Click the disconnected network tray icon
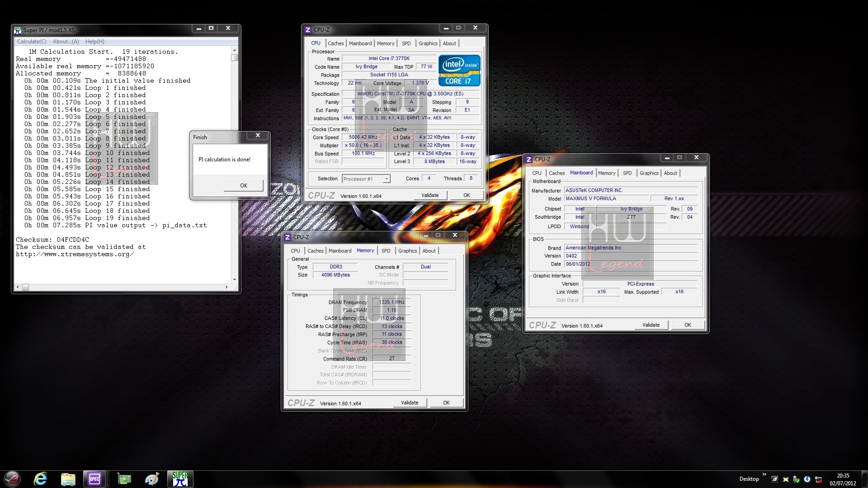868x488 pixels. (818, 479)
